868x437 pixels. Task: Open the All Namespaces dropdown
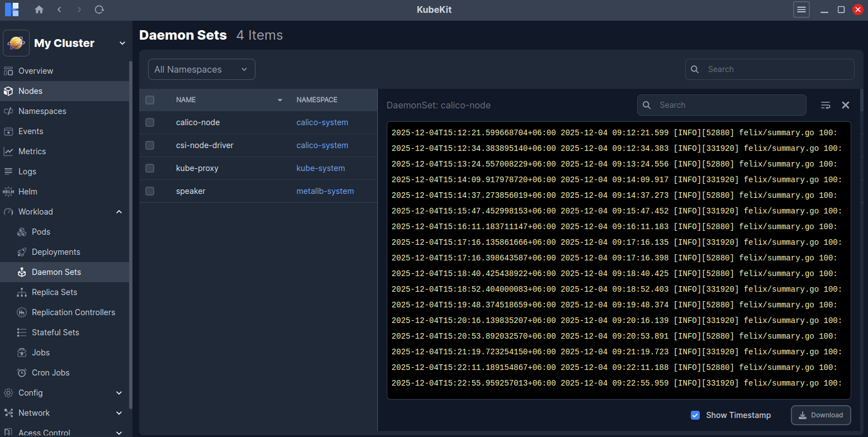(201, 69)
